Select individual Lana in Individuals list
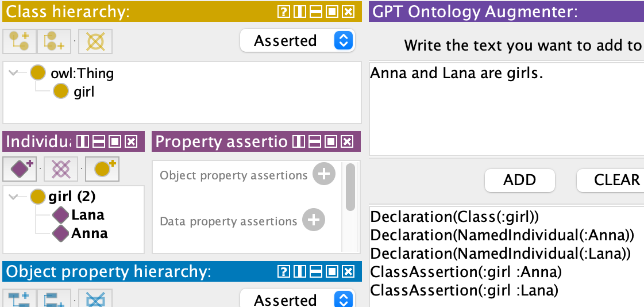This screenshot has height=307, width=644. coord(87,215)
